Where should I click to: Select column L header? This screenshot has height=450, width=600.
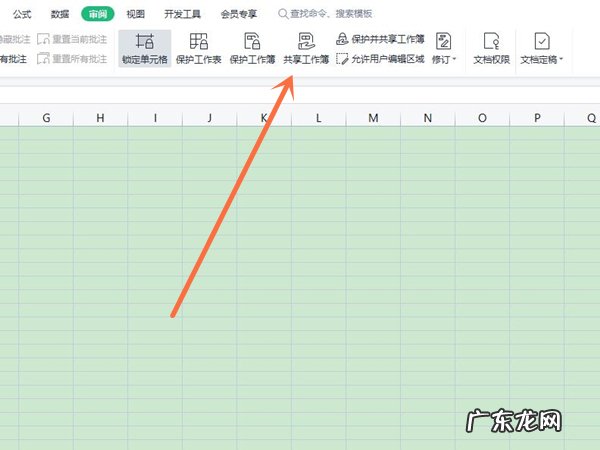tap(319, 117)
